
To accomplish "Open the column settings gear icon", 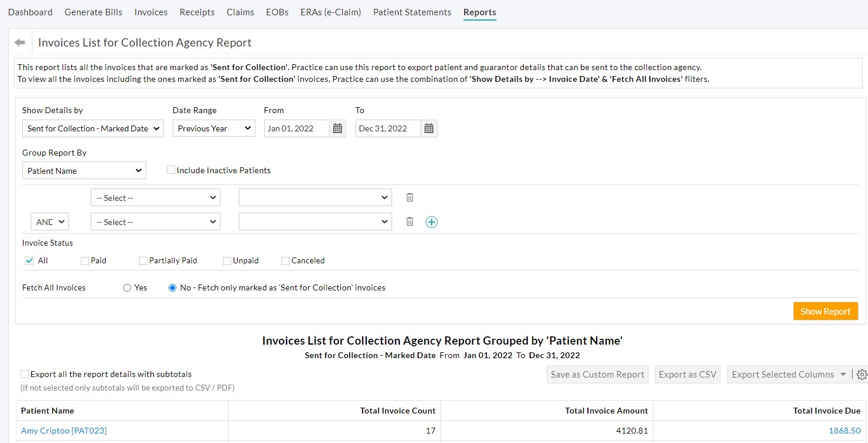I will pyautogui.click(x=862, y=373).
